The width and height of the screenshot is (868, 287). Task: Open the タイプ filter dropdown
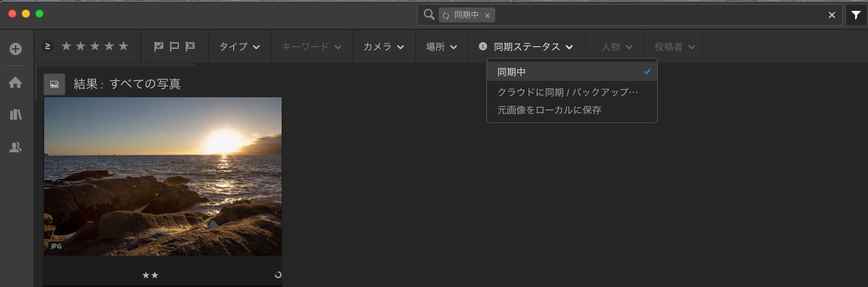tap(239, 46)
